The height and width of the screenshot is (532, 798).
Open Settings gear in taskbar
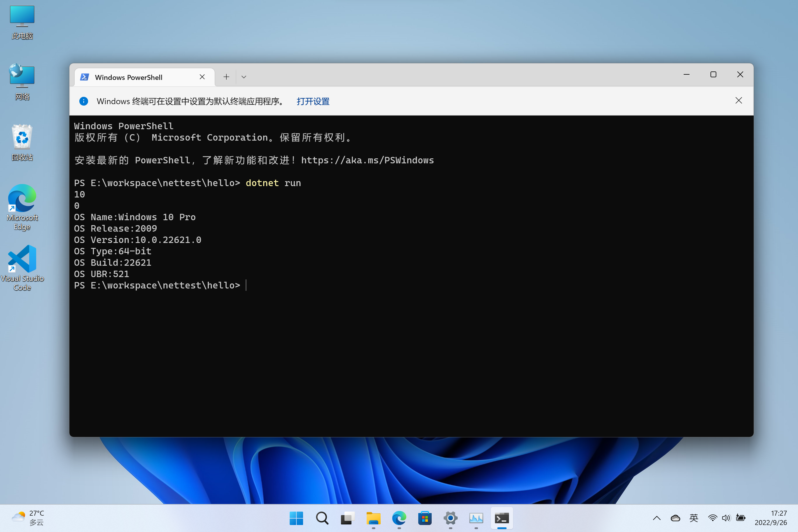(450, 518)
